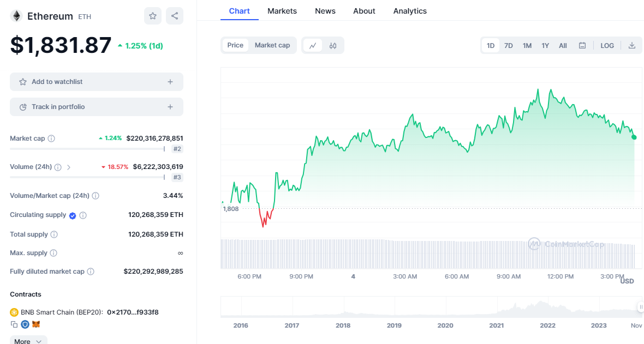Switch to line chart view icon

pyautogui.click(x=313, y=46)
